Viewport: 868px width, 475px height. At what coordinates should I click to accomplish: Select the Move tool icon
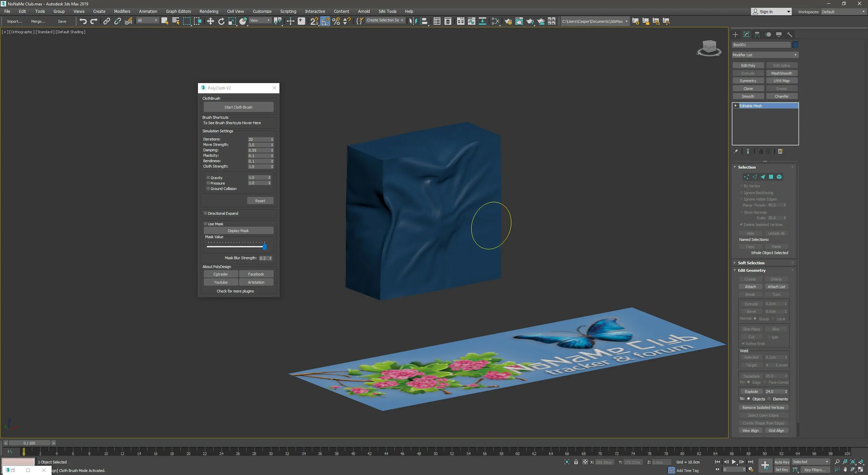(210, 21)
